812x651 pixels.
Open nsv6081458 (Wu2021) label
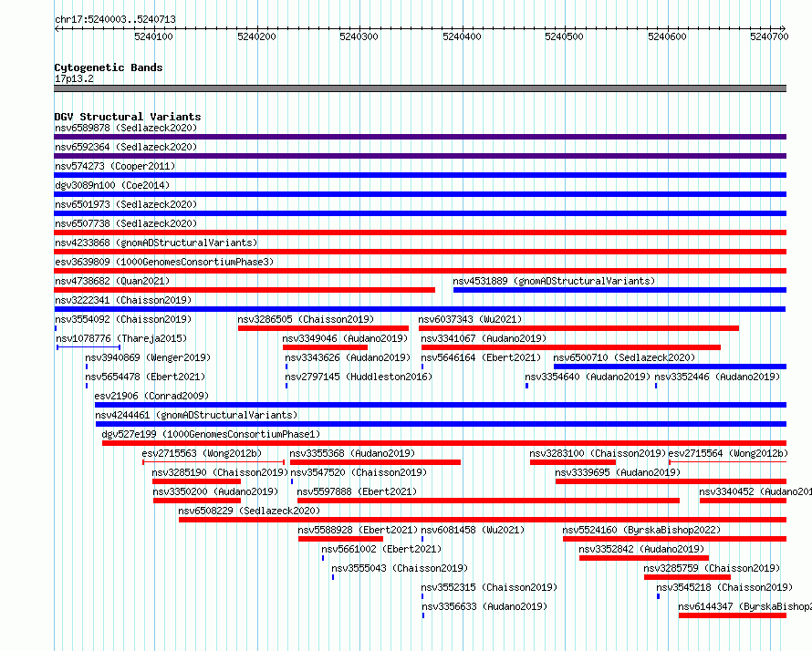click(473, 530)
